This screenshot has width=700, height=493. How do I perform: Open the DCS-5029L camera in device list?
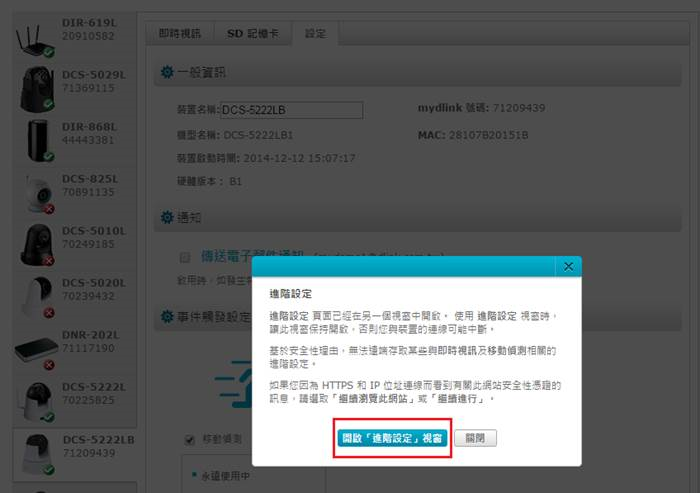tap(34, 88)
